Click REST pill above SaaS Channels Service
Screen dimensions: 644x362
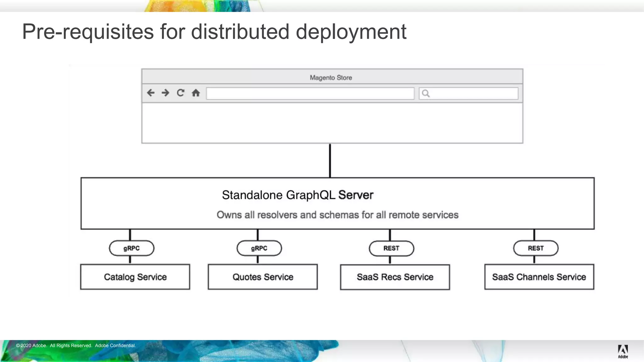coord(536,248)
